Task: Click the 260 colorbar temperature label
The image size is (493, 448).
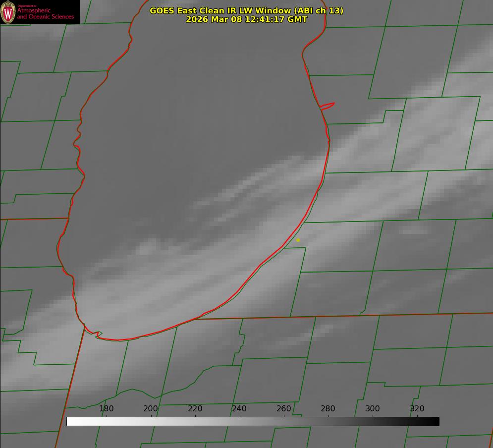Action: pos(284,409)
